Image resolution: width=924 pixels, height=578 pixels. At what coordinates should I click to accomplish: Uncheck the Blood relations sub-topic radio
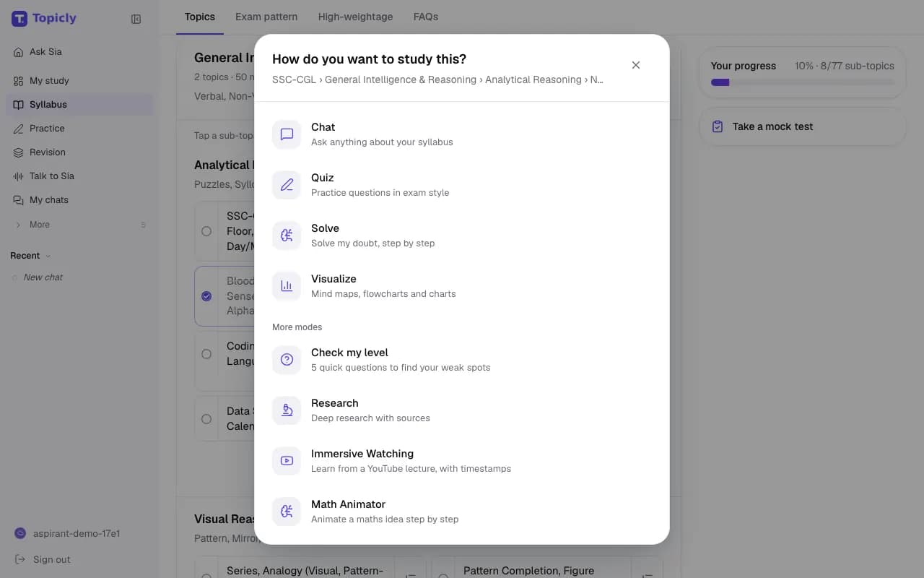coord(206,296)
